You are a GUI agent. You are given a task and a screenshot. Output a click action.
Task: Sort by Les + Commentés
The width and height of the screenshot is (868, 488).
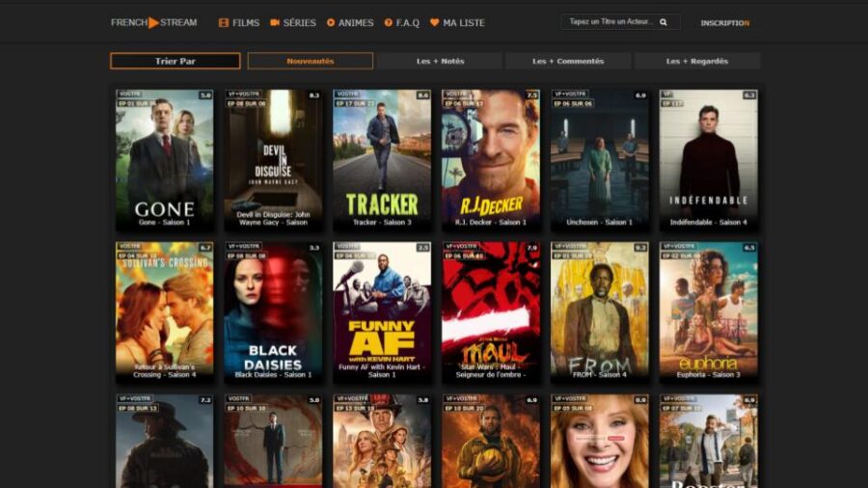(x=568, y=61)
